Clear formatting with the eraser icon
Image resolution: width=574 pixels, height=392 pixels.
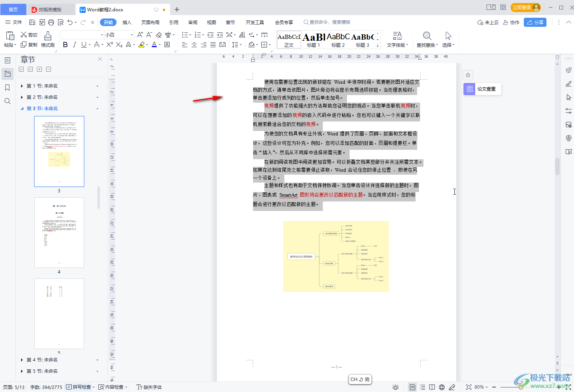pyautogui.click(x=159, y=35)
